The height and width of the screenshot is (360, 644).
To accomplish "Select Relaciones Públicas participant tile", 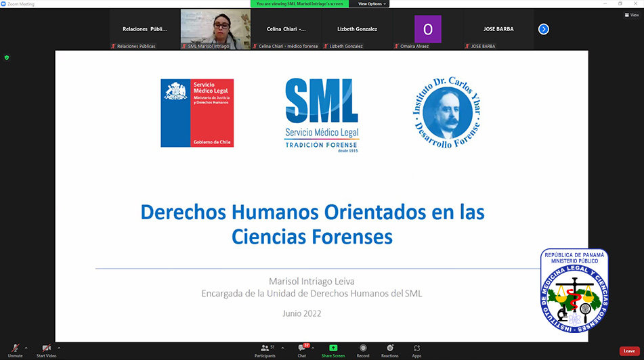I will tap(144, 29).
